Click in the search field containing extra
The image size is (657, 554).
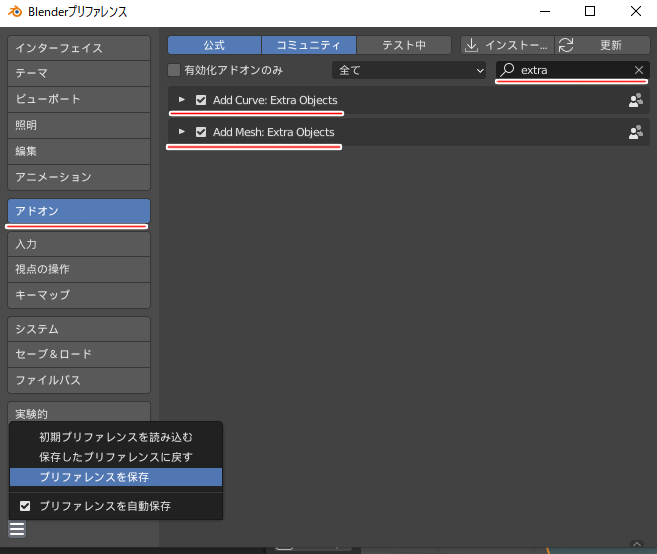[x=570, y=70]
